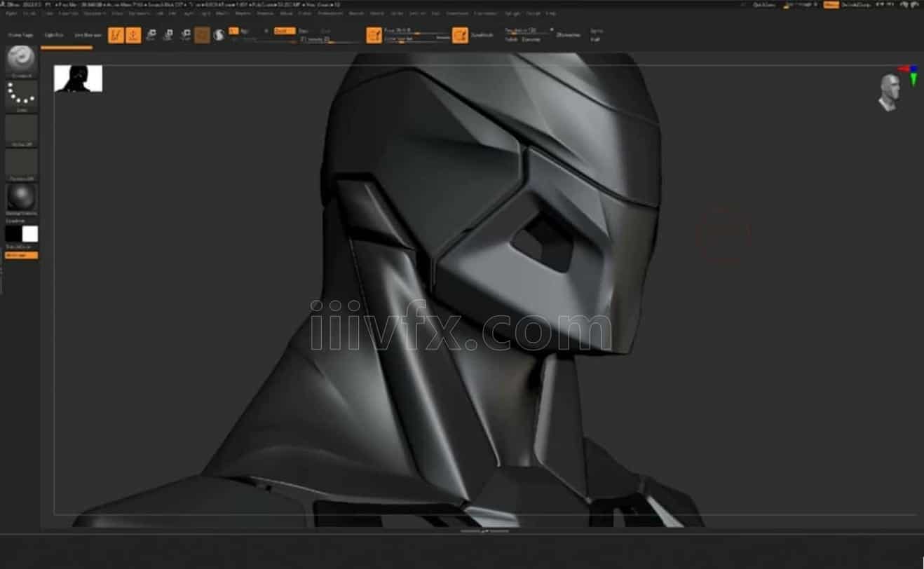This screenshot has height=569, width=924.
Task: Click the Resolution 128 slider
Action: click(x=526, y=31)
